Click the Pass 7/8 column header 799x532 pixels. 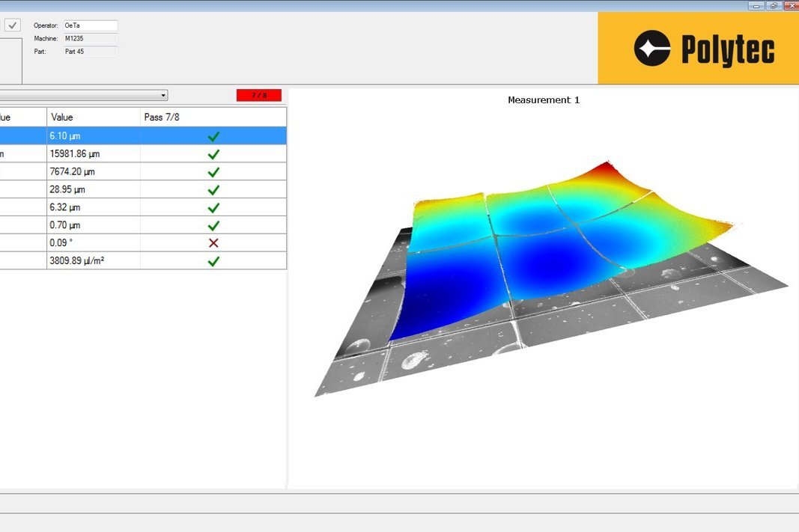click(162, 117)
